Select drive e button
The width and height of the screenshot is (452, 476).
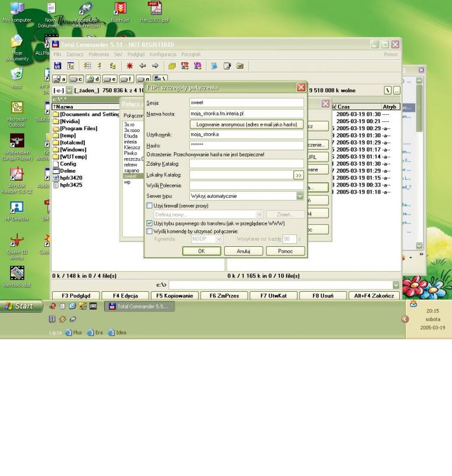click(x=109, y=79)
